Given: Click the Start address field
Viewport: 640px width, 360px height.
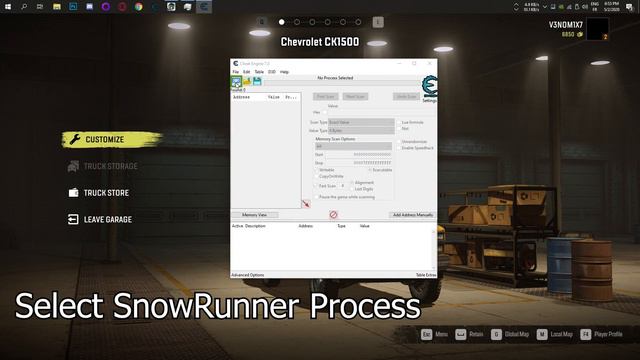Looking at the screenshot, I should coord(359,155).
